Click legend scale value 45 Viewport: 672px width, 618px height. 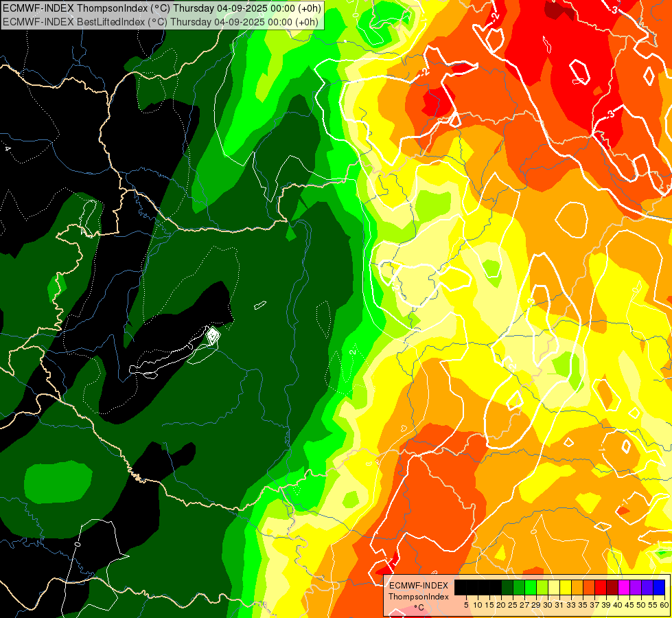630,605
